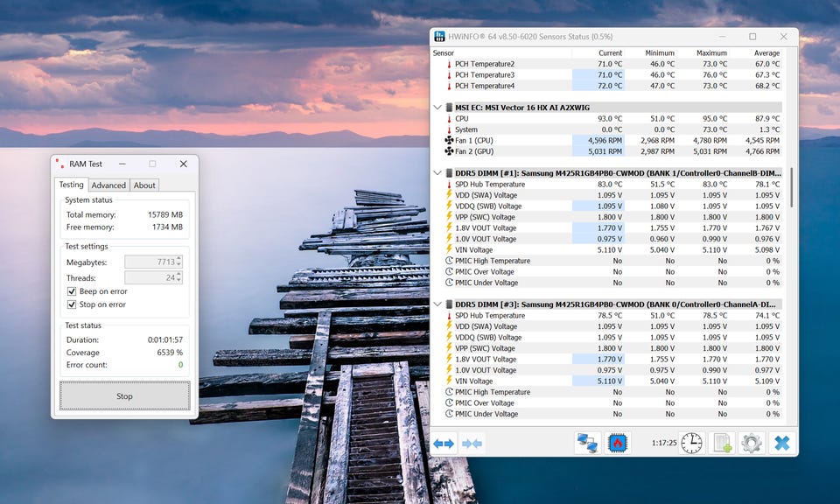Click the CPU chip flame icon

(x=617, y=444)
